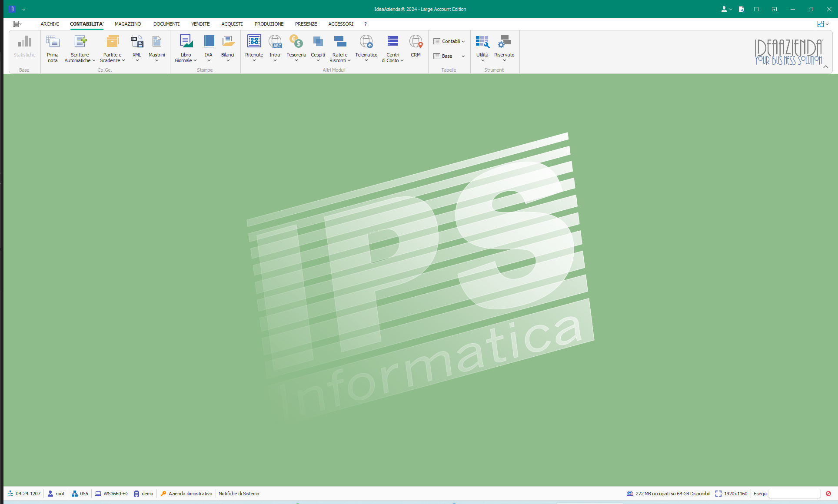Screen dimensions: 838x504
Task: Open the Cespiti assets module
Action: (x=318, y=48)
